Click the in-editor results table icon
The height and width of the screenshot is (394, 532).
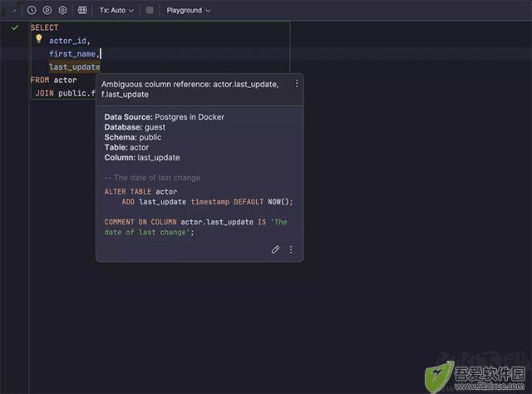[82, 10]
